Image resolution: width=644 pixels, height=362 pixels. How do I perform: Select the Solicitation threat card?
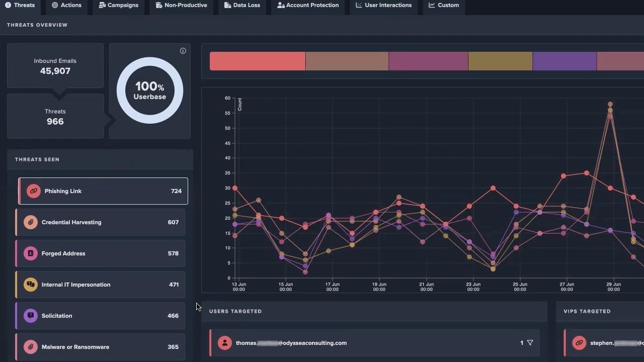coord(100,316)
